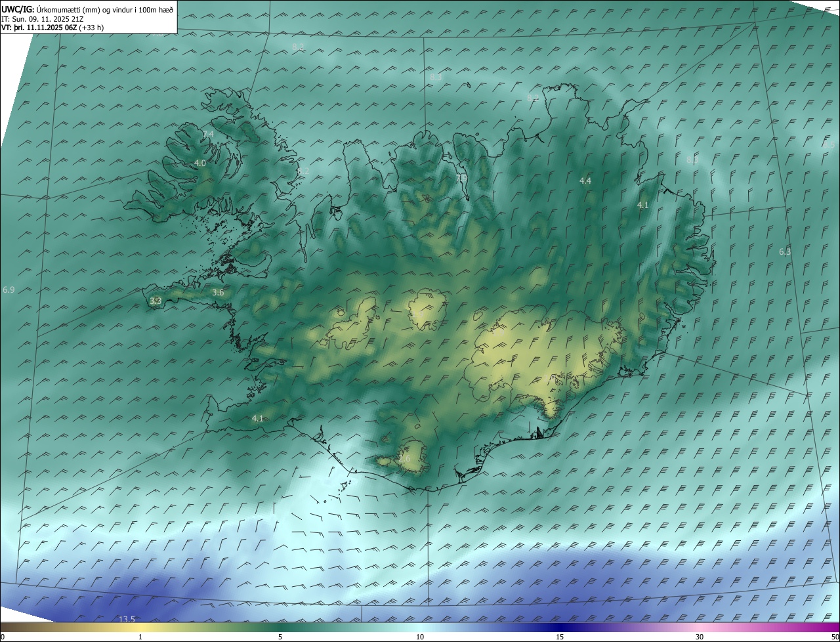Click the 5 tick on the color scale
Screen dimensions: 840x642
pyautogui.click(x=280, y=637)
